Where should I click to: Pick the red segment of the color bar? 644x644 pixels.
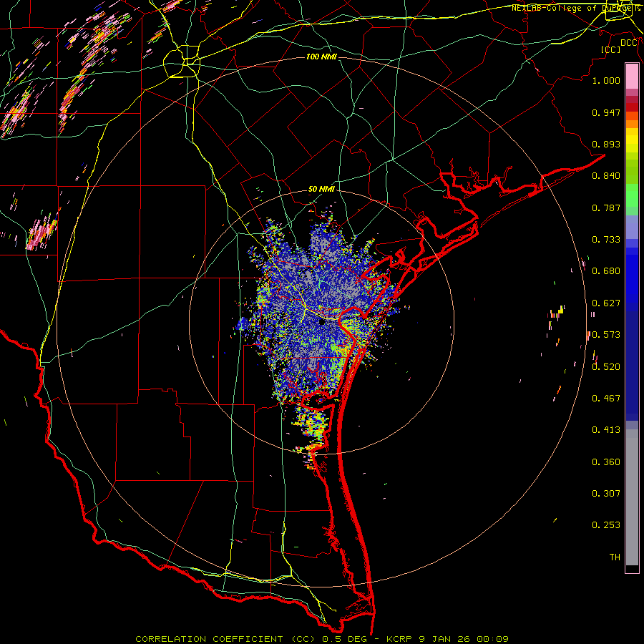[632, 107]
